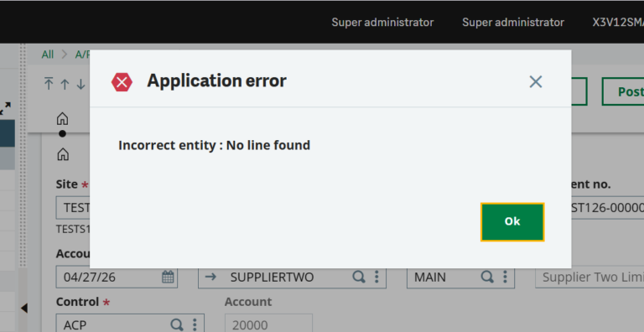Image resolution: width=644 pixels, height=332 pixels.
Task: Open actions menu beside SUPPLIERTWO field
Action: (x=377, y=277)
